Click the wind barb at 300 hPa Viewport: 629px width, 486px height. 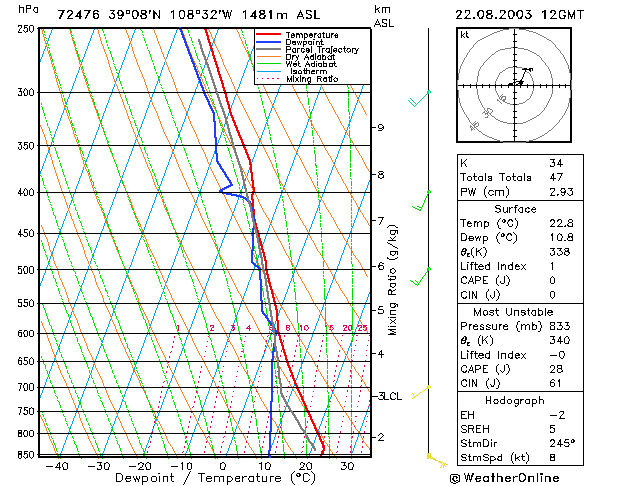point(419,99)
